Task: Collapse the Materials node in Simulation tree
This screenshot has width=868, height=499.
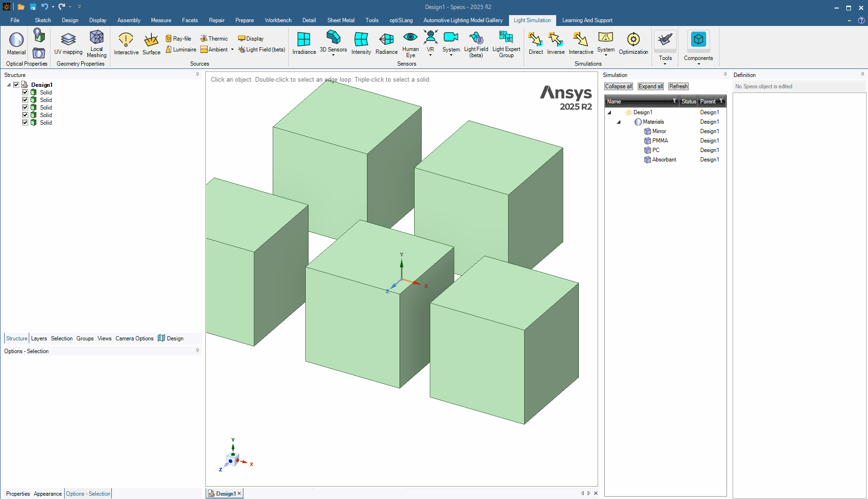Action: click(619, 122)
